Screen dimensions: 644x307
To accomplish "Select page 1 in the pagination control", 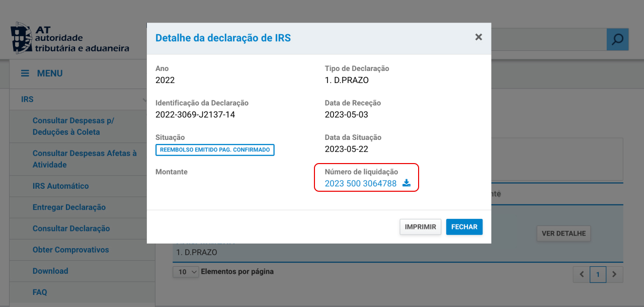I will [598, 274].
